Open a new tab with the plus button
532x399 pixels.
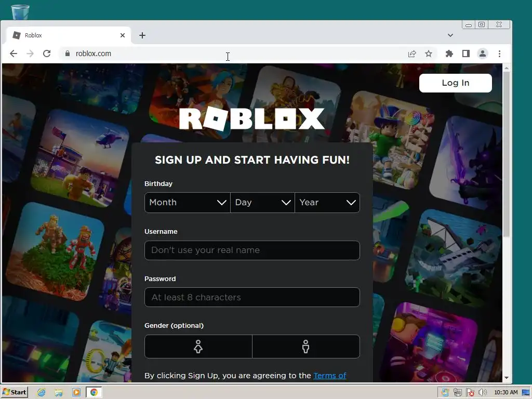[142, 35]
